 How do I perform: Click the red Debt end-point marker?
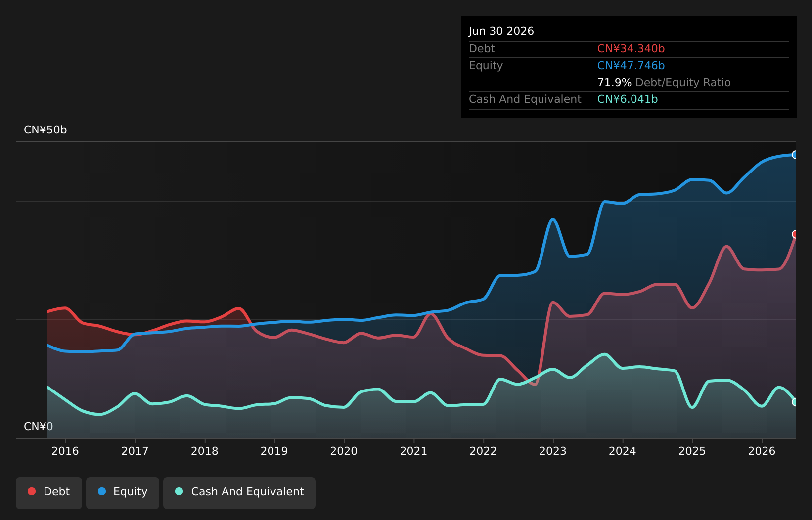(x=795, y=234)
